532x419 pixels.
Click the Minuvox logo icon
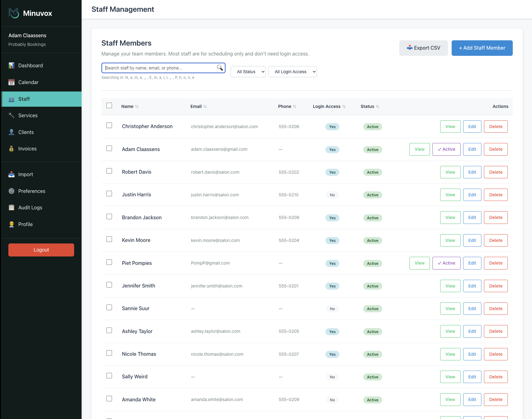(14, 13)
